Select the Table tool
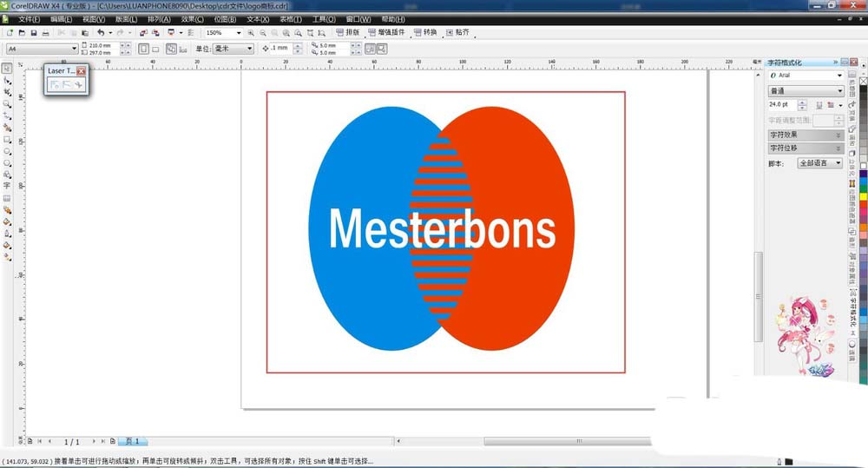868x468 pixels. click(x=7, y=198)
